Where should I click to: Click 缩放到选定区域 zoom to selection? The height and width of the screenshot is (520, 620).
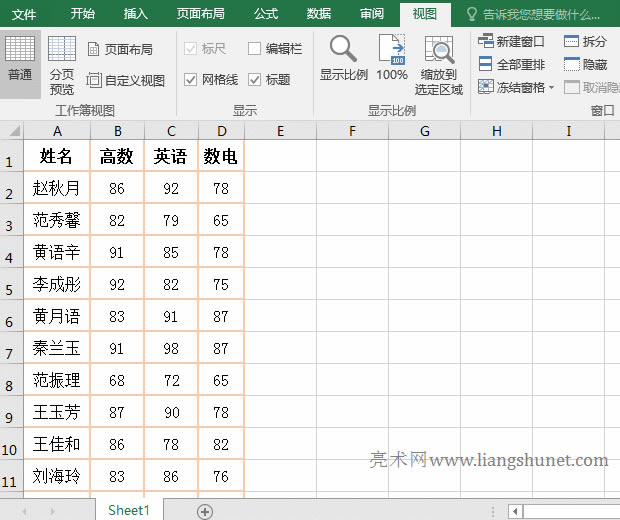pyautogui.click(x=439, y=64)
